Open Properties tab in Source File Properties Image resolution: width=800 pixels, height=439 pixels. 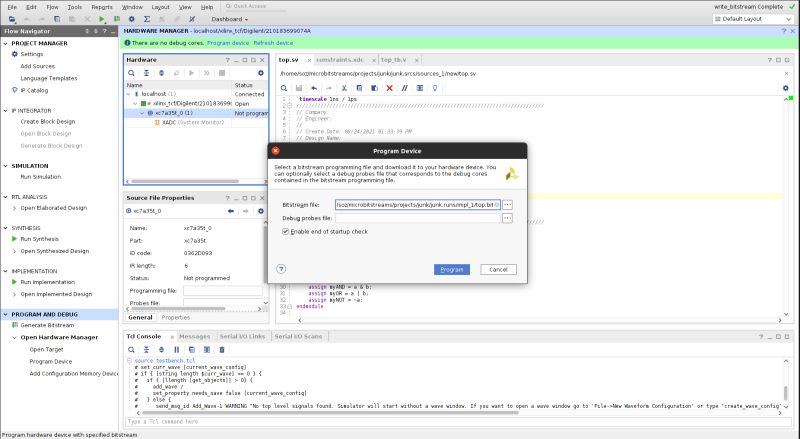176,318
